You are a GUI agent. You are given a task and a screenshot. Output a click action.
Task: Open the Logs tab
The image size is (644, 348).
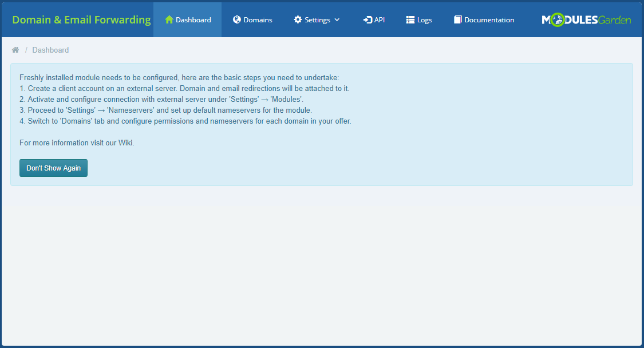[425, 20]
